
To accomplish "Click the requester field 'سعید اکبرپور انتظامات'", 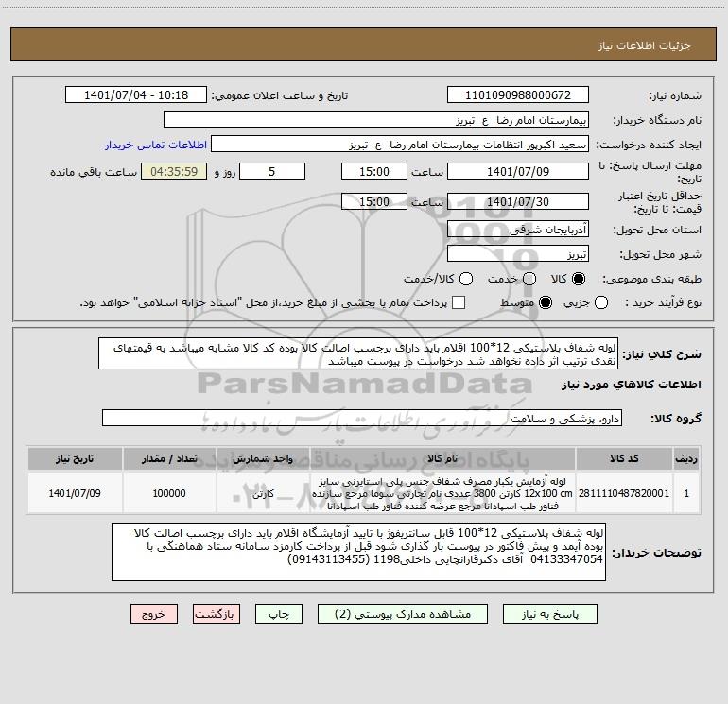I will (x=400, y=145).
